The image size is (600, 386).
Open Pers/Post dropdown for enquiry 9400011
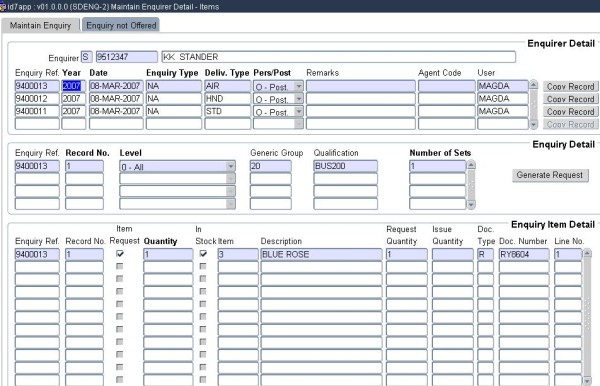pos(299,112)
